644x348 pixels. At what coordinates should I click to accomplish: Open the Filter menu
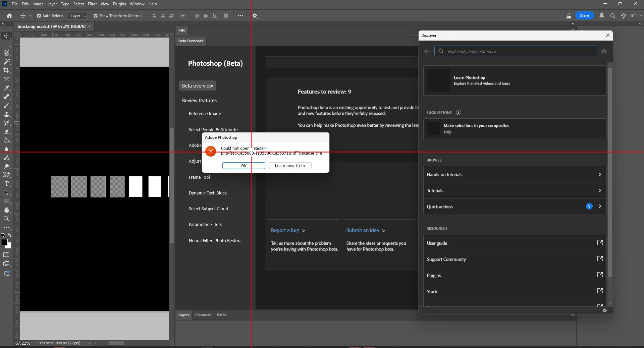tap(92, 4)
